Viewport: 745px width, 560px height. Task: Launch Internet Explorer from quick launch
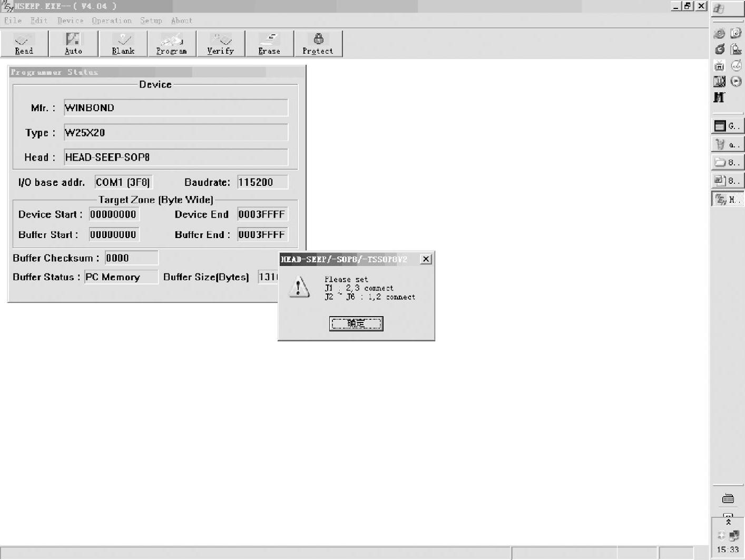click(x=719, y=33)
